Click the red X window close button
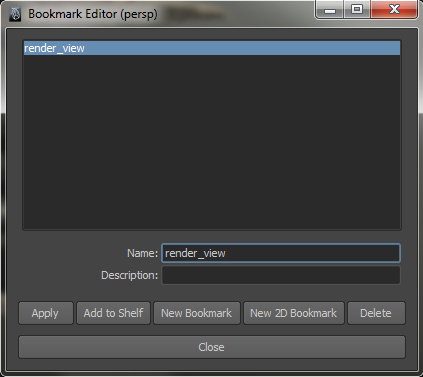This screenshot has width=423, height=377. (x=394, y=9)
